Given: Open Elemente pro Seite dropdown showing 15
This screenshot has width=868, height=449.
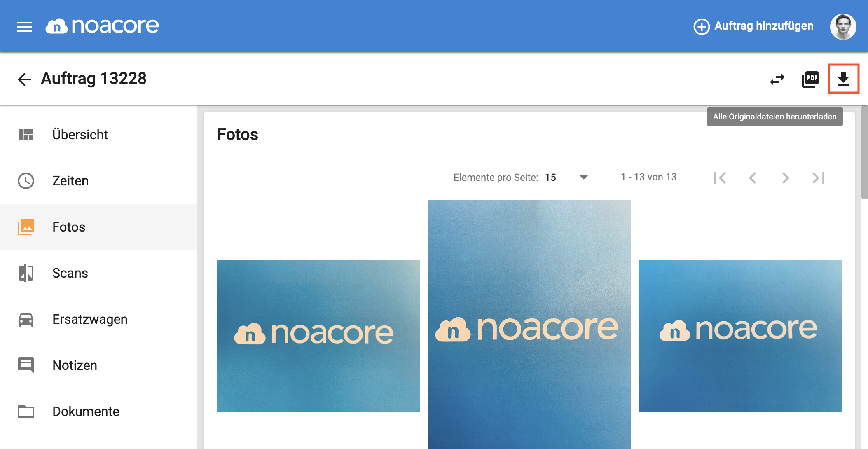Looking at the screenshot, I should coord(568,178).
